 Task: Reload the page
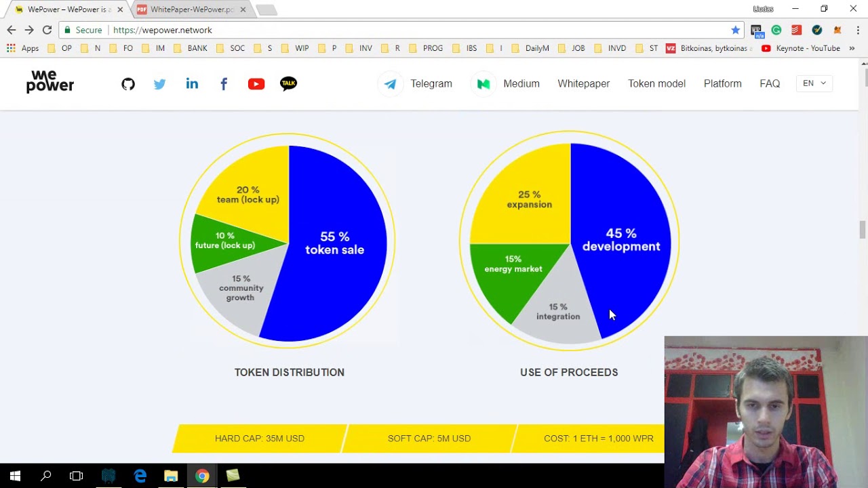(x=47, y=30)
